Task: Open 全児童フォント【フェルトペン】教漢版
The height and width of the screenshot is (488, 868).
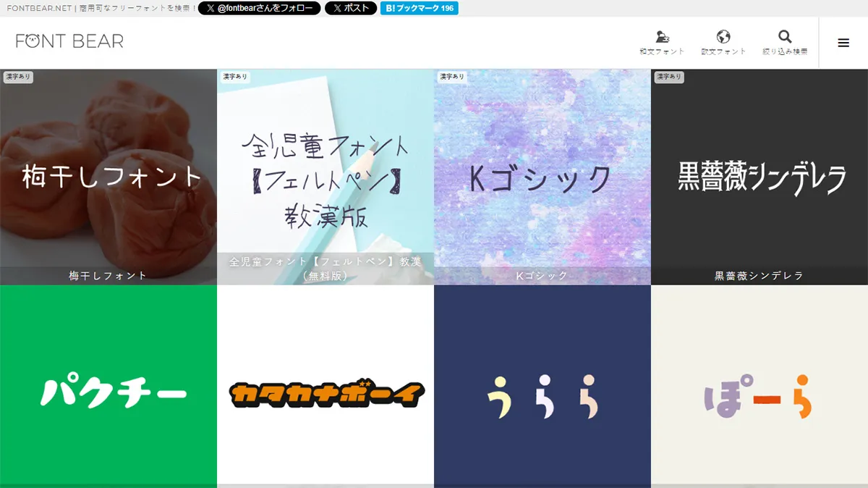Action: click(325, 174)
